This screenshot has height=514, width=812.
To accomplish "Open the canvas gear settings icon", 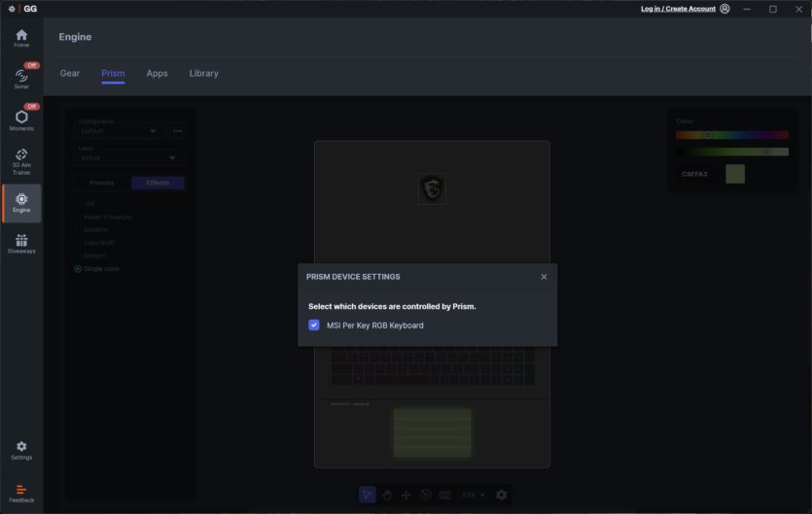I will point(501,495).
